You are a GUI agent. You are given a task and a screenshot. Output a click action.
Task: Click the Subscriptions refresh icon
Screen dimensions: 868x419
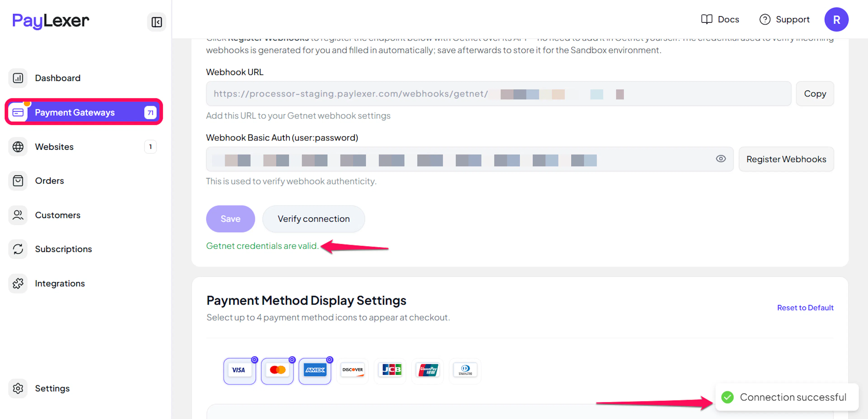(18, 249)
